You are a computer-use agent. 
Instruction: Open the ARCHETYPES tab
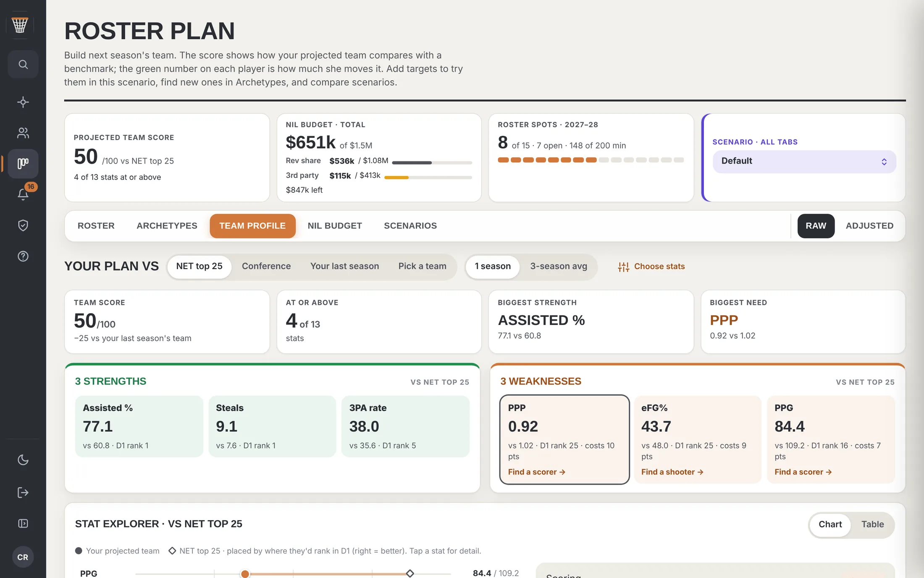pos(167,226)
